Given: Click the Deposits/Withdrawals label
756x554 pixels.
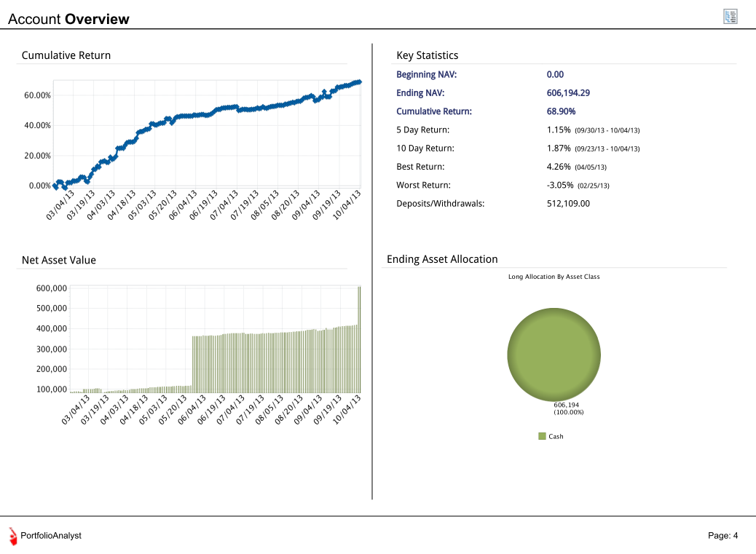Looking at the screenshot, I should coord(440,203).
